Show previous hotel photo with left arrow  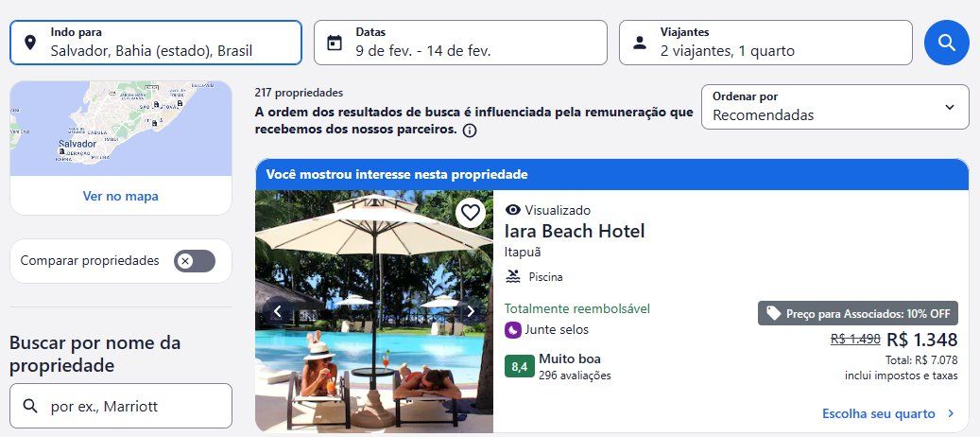click(278, 311)
